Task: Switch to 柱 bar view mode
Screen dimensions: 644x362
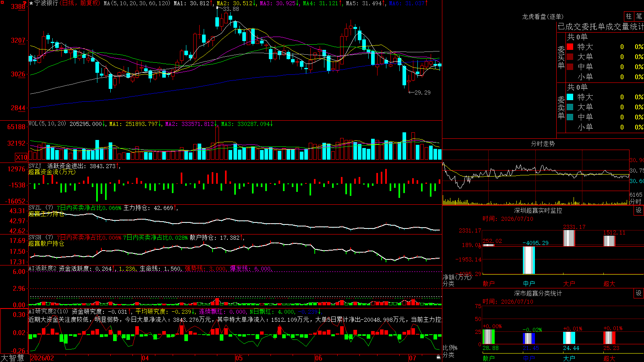Action: pos(629,16)
